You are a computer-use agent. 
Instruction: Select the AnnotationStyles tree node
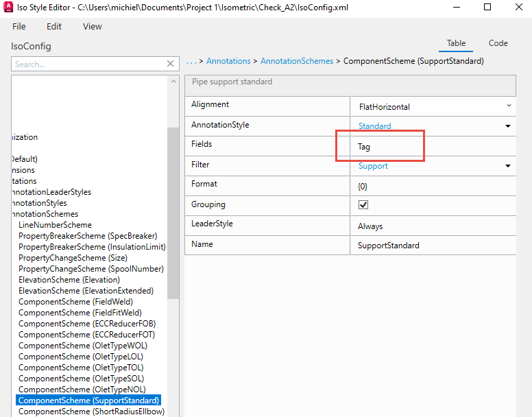pyautogui.click(x=39, y=203)
